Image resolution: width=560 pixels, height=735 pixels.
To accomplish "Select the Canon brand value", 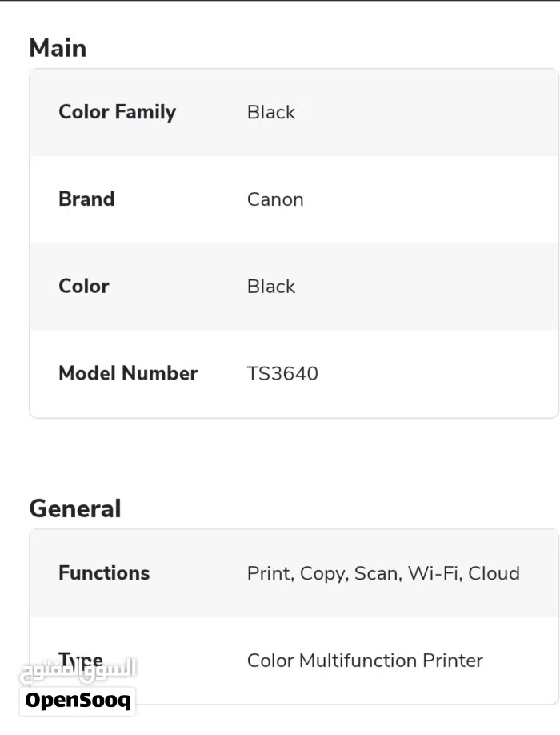I will pyautogui.click(x=275, y=199).
